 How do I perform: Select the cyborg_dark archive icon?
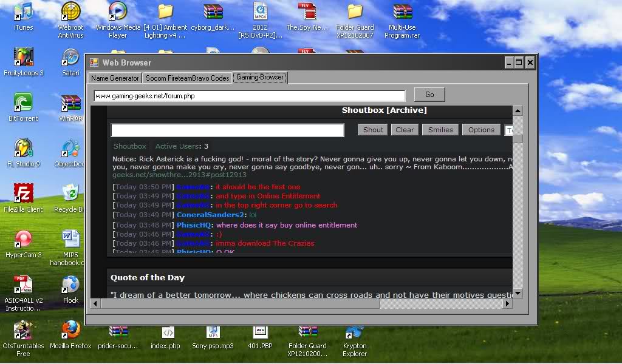[213, 16]
